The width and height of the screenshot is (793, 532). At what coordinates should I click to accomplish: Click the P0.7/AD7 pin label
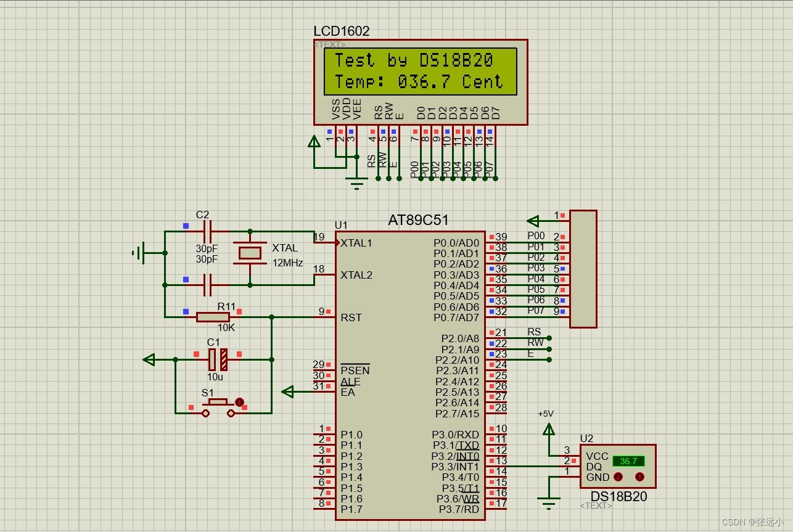pyautogui.click(x=456, y=317)
